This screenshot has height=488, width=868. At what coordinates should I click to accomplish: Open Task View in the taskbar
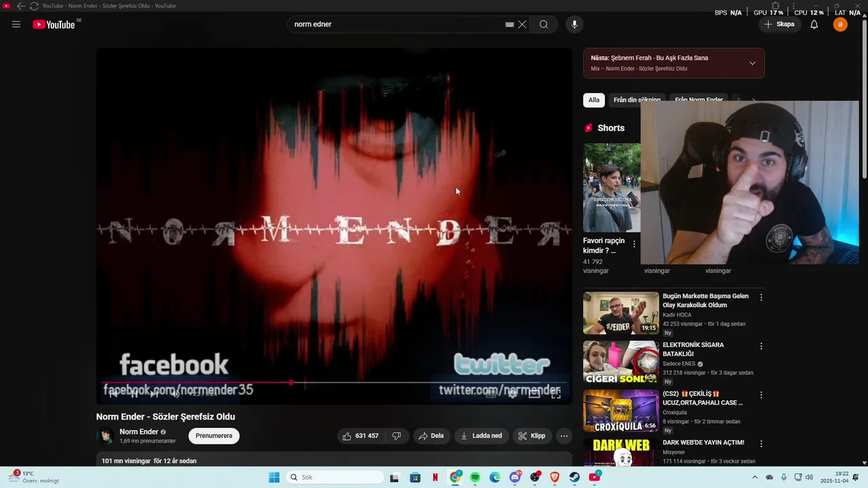(x=395, y=477)
